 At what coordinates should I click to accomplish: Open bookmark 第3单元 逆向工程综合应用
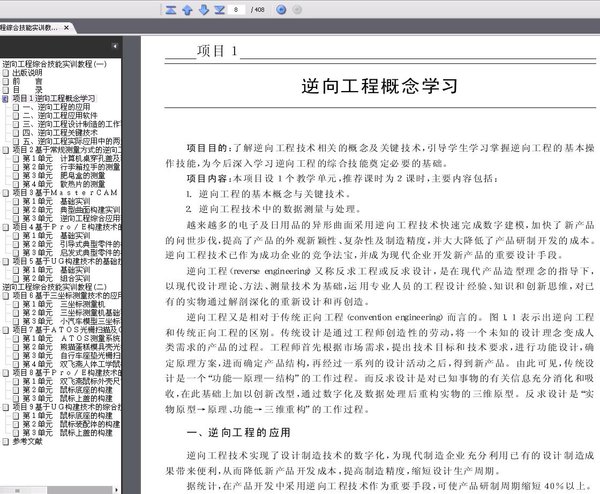coord(71,218)
